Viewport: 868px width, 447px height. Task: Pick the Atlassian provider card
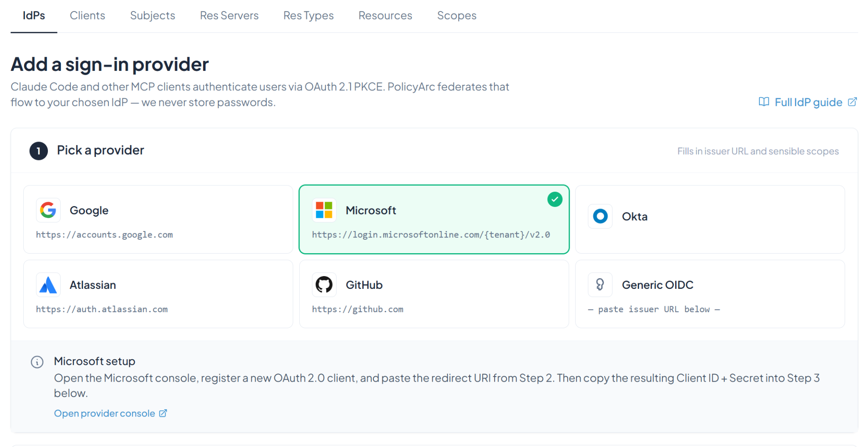coord(158,294)
